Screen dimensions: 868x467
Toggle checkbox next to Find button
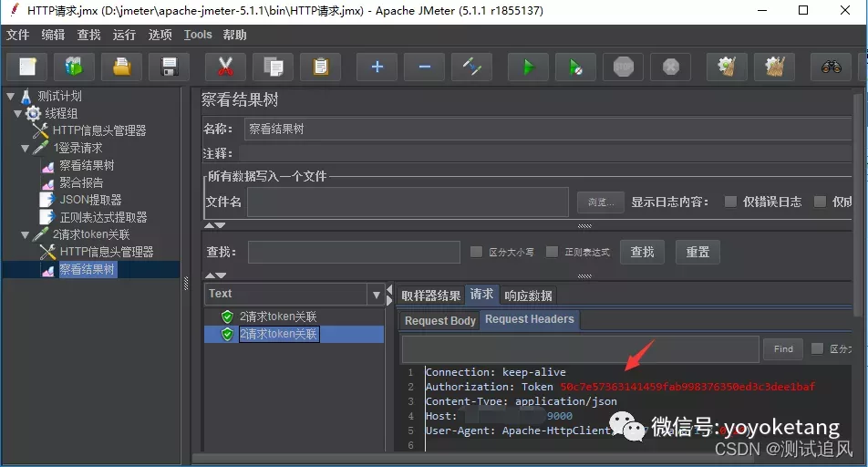[817, 348]
